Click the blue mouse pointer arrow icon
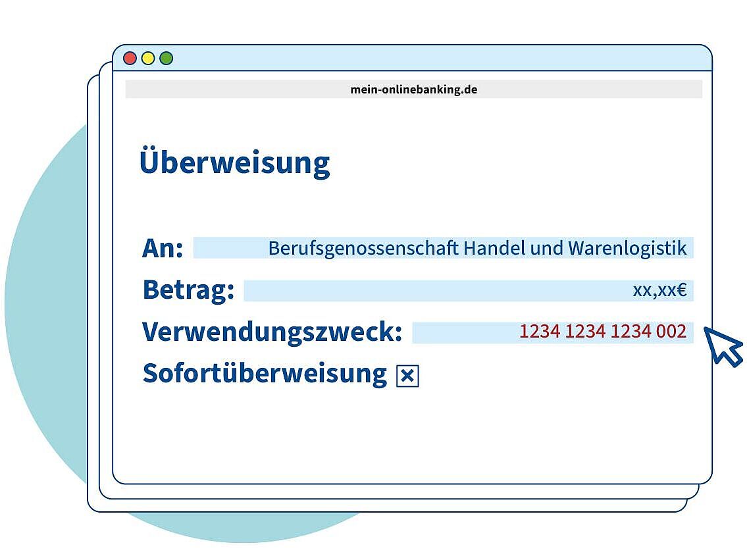 (x=723, y=345)
